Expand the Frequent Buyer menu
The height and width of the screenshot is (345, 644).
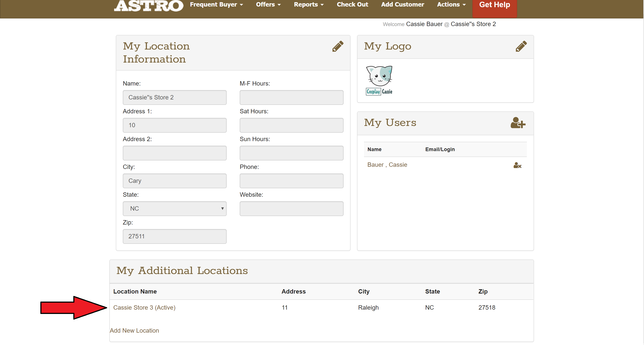(x=216, y=5)
